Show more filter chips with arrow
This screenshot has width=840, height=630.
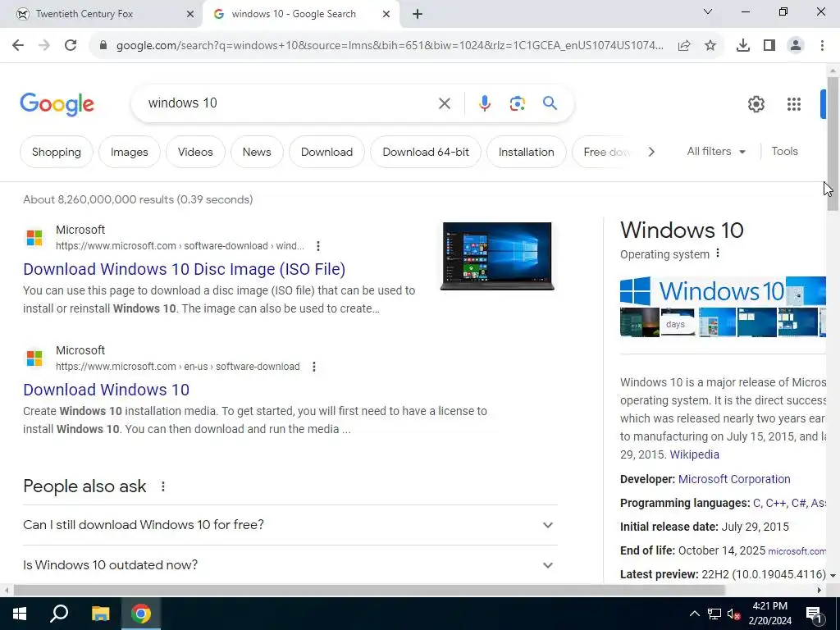tap(651, 152)
